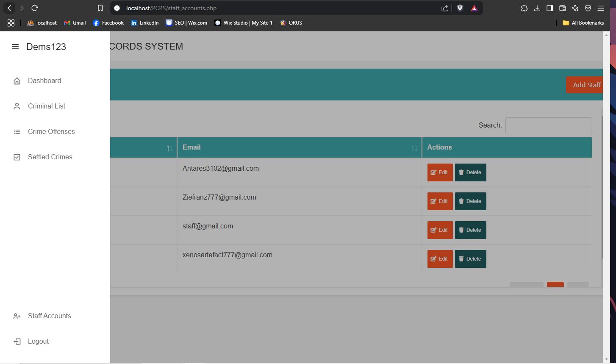Click the browser bookmark icon near address bar
The width and height of the screenshot is (616, 364).
tap(100, 8)
